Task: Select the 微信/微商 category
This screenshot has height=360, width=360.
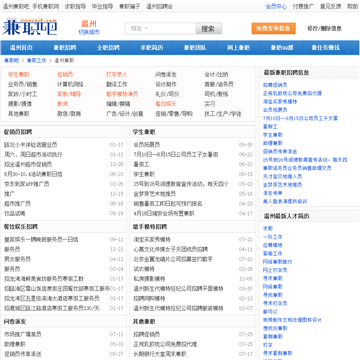Action: click(x=69, y=114)
